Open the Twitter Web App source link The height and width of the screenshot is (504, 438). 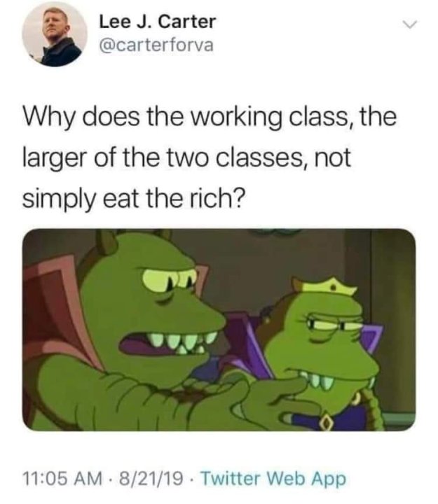tap(273, 479)
